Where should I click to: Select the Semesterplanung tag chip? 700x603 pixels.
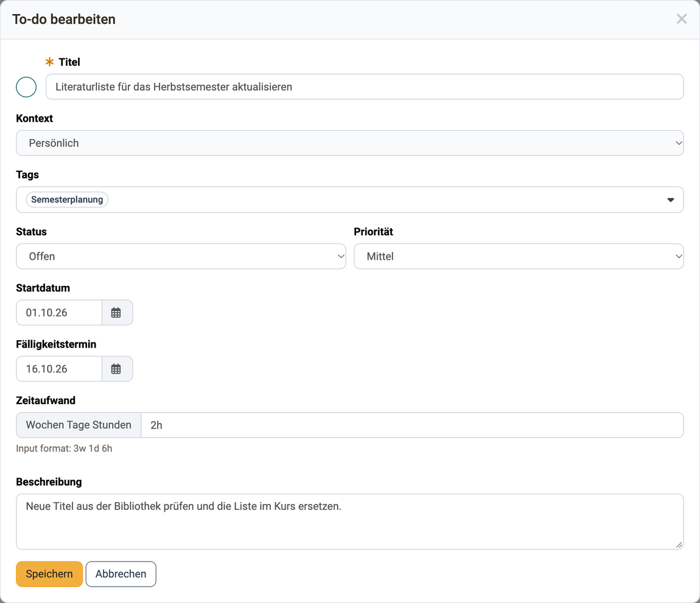(67, 200)
